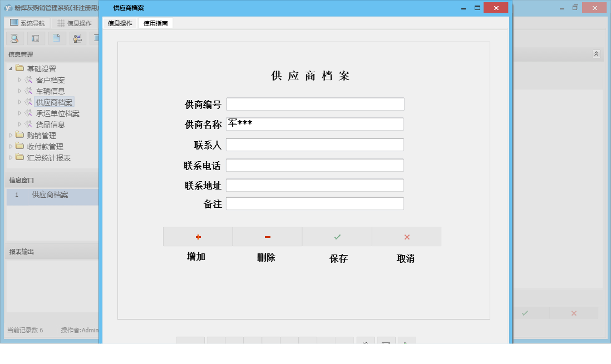The height and width of the screenshot is (364, 611).
Task: Select 供应商档案 in the 信息窗口 list
Action: tap(51, 195)
